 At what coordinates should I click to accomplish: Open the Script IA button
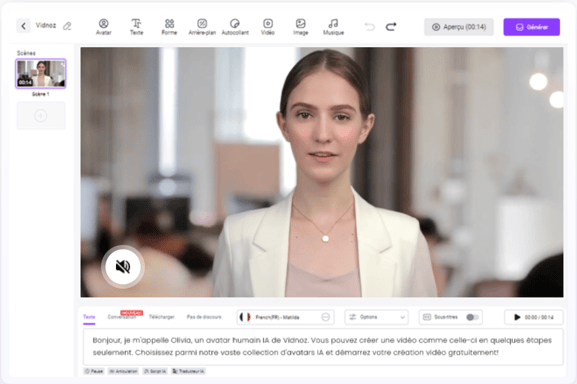(155, 371)
